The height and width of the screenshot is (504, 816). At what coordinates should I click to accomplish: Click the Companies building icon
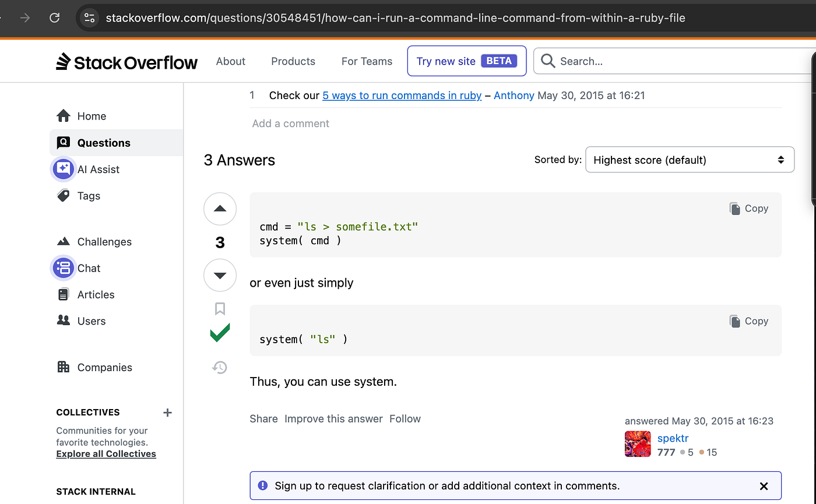64,367
